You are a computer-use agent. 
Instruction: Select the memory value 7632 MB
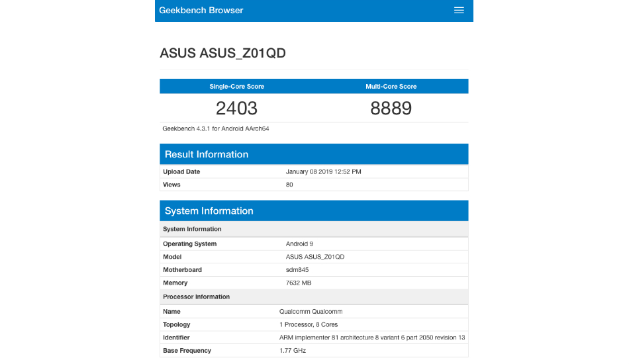click(299, 283)
